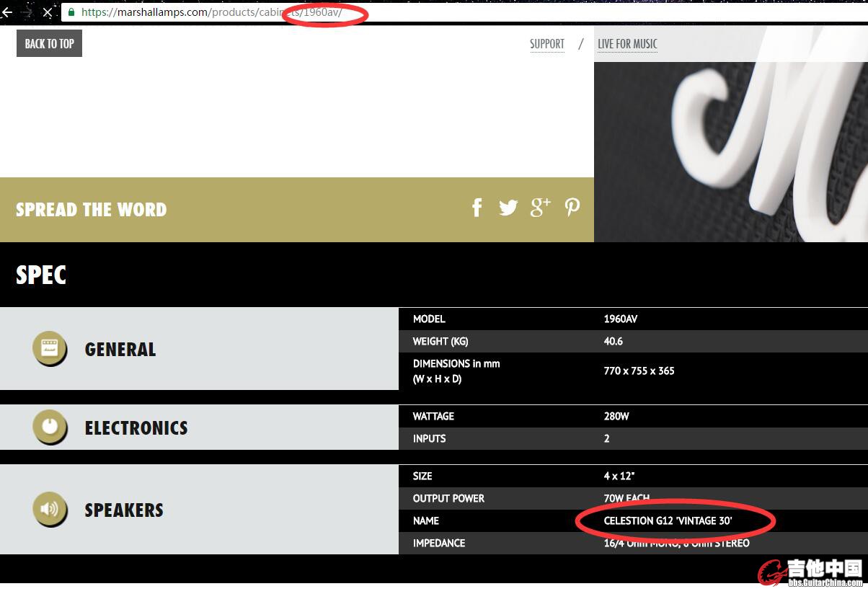
Task: Click the OUTPUT POWER label
Action: [x=448, y=498]
